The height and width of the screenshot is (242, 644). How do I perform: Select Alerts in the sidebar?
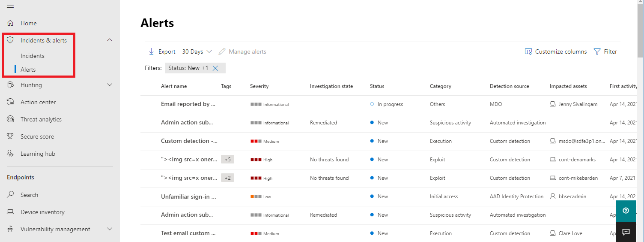click(x=28, y=70)
